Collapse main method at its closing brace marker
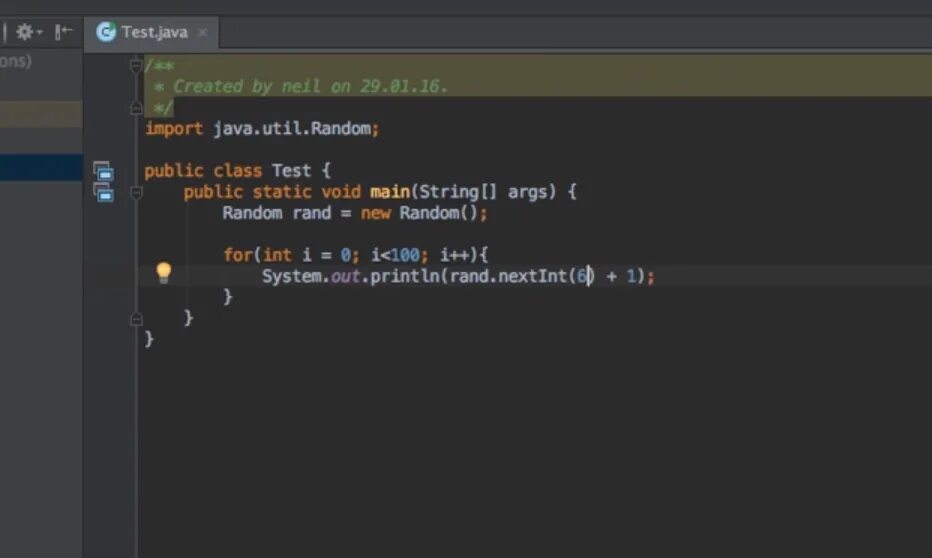Viewport: 932px width, 558px height. point(136,319)
